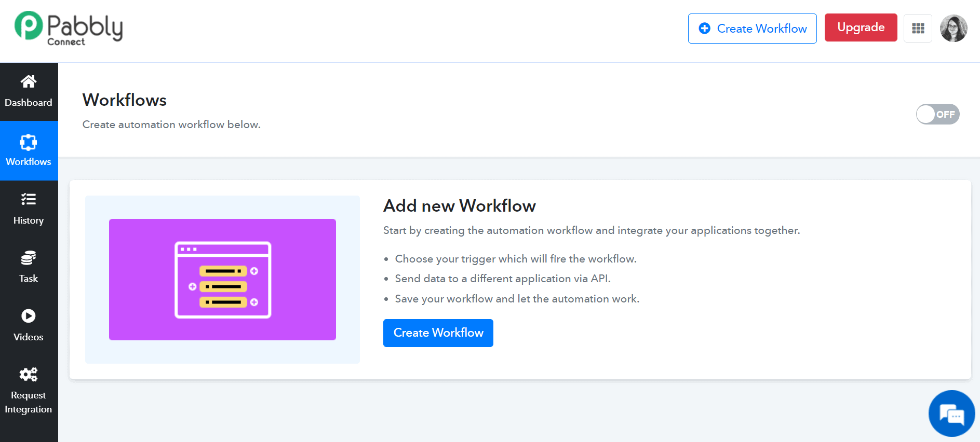Viewport: 980px width, 442px height.
Task: Open the live chat bubble widget
Action: [x=951, y=414]
